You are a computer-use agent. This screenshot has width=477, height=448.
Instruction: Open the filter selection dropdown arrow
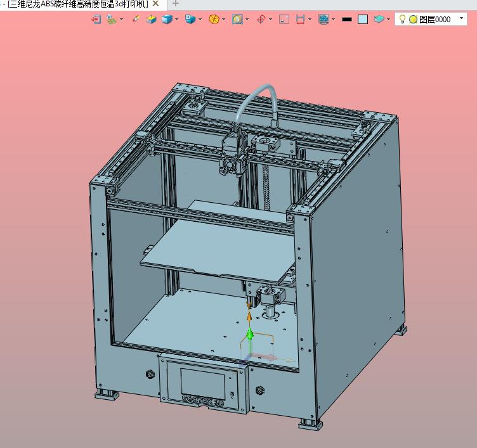coord(122,20)
